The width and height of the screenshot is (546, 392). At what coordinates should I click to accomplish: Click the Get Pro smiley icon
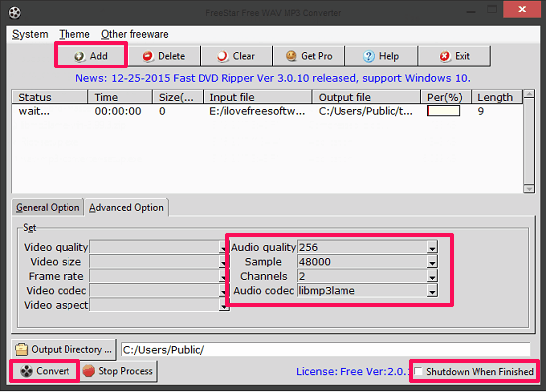tap(291, 56)
